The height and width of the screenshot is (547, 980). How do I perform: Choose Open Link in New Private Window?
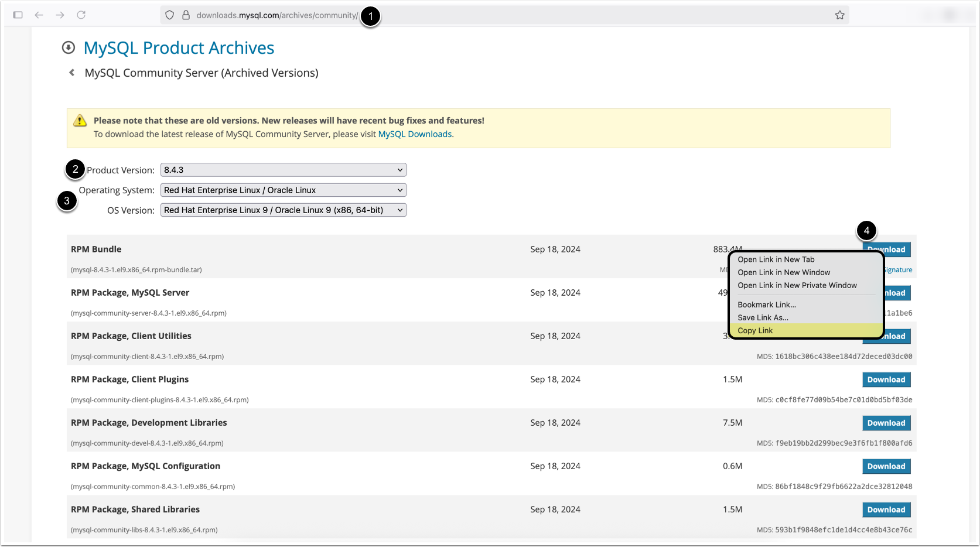[x=797, y=285]
